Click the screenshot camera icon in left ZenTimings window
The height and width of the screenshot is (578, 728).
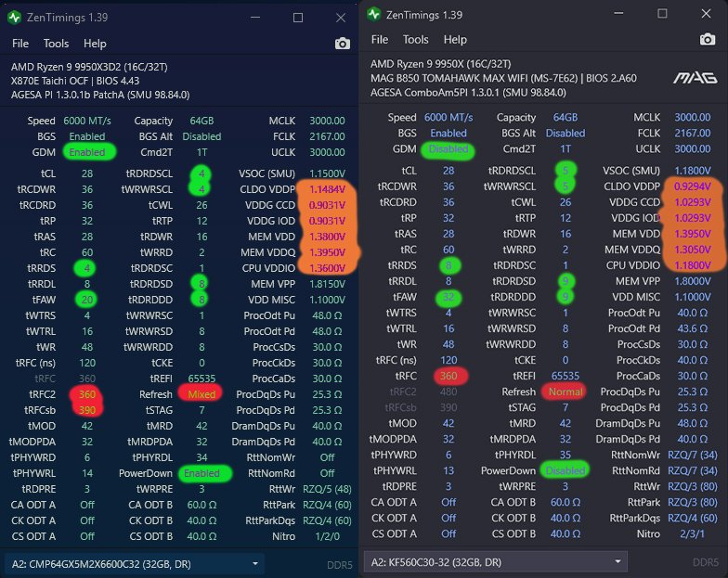pyautogui.click(x=342, y=44)
